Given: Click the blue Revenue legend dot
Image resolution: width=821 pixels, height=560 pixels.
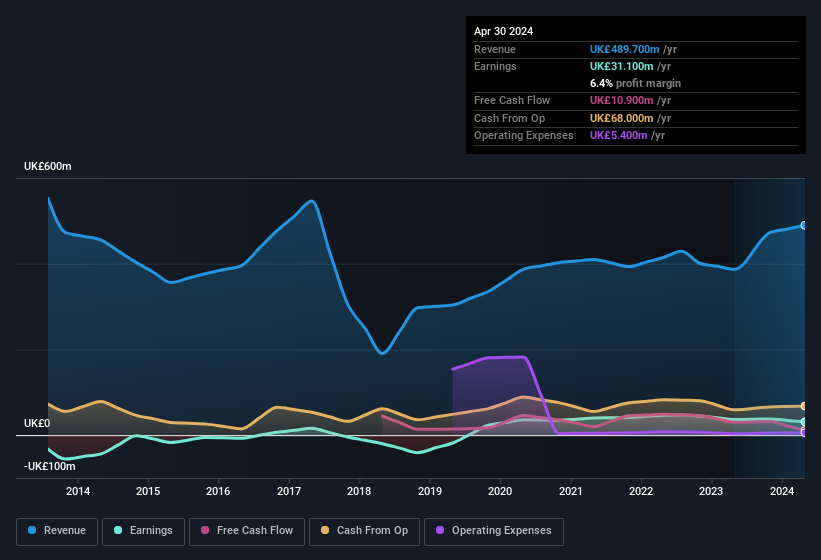Looking at the screenshot, I should coord(33,530).
